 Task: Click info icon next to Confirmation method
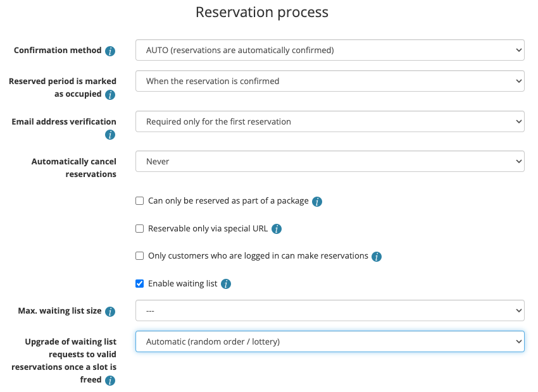point(110,51)
